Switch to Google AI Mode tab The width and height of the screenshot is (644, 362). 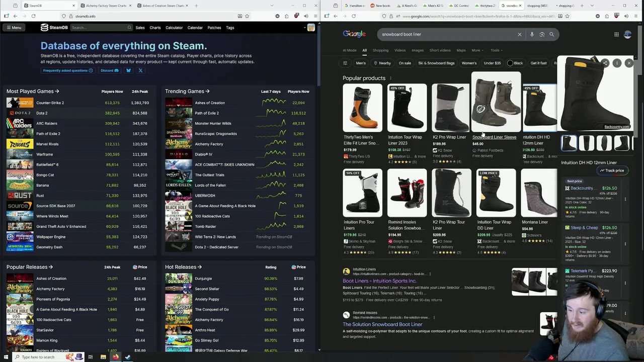(x=350, y=50)
